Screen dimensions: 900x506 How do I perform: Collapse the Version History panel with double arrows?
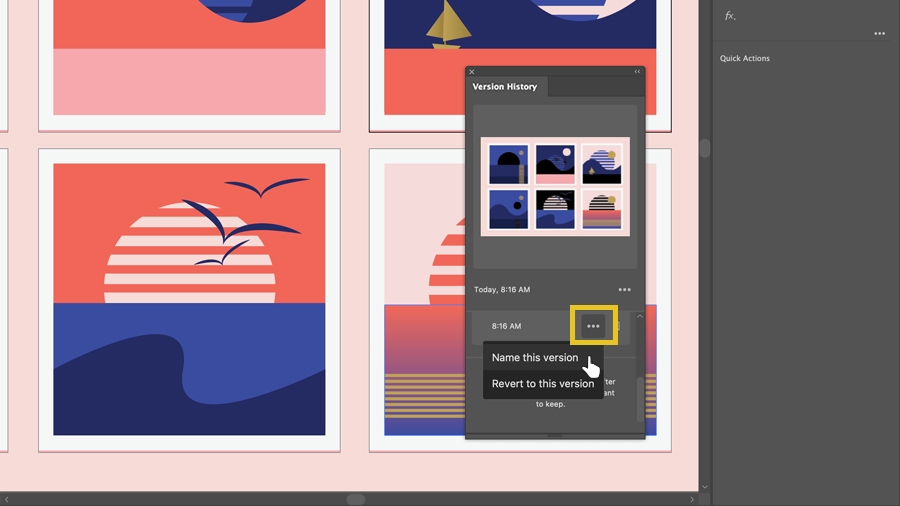click(637, 72)
